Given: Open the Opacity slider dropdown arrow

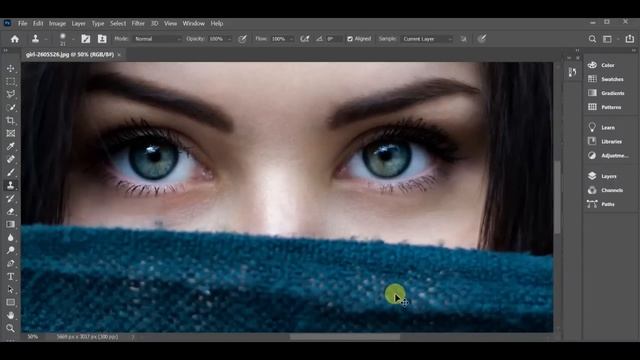Looking at the screenshot, I should pyautogui.click(x=229, y=39).
